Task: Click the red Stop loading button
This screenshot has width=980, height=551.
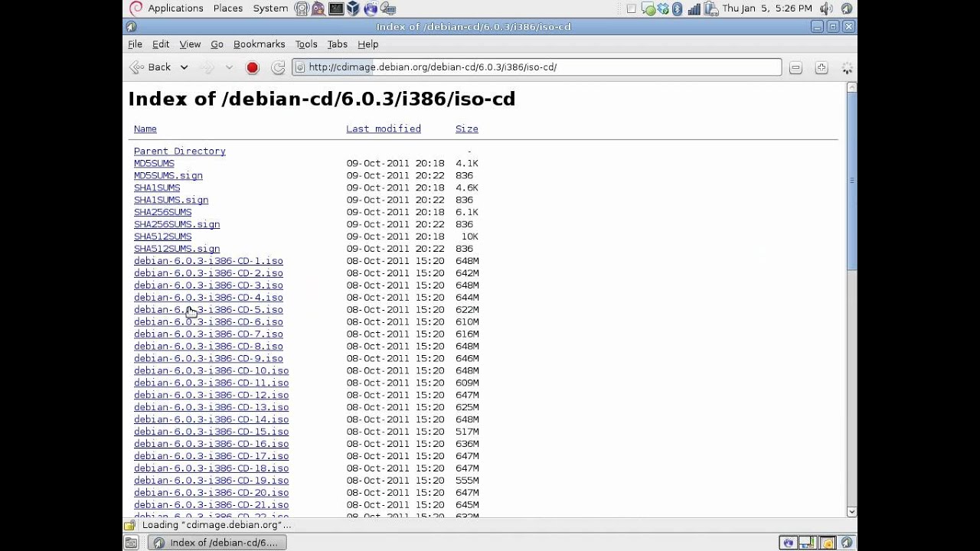Action: pyautogui.click(x=252, y=67)
